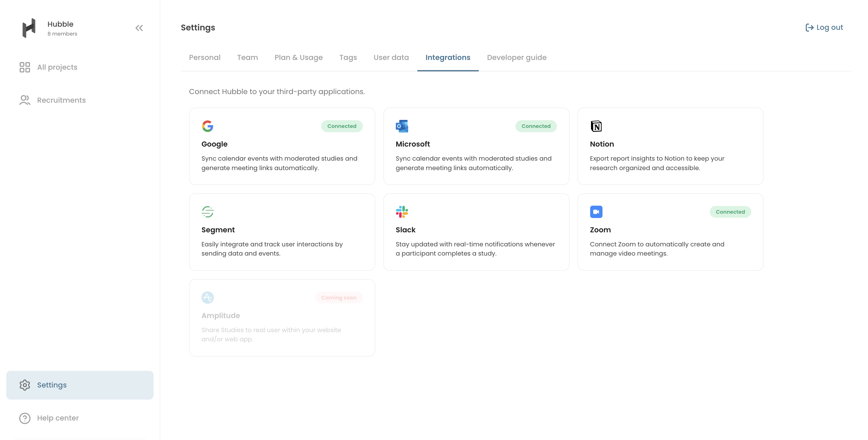Click the Hubble logo icon

point(29,28)
